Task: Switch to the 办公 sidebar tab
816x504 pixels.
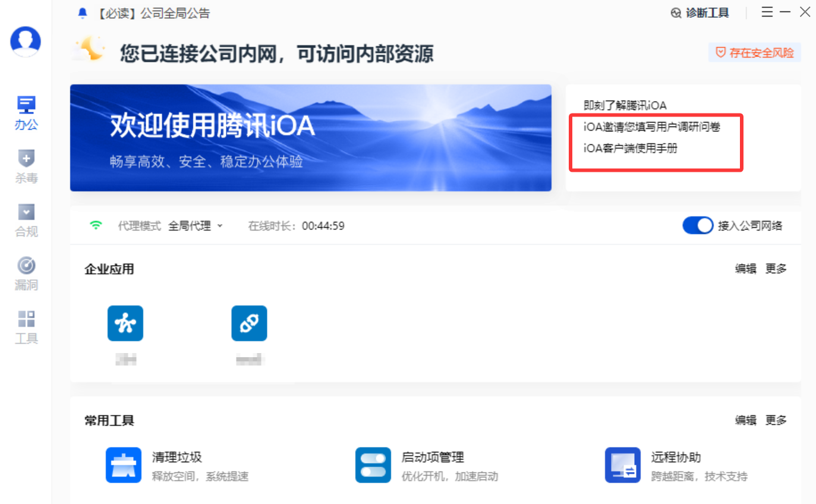Action: pyautogui.click(x=26, y=114)
